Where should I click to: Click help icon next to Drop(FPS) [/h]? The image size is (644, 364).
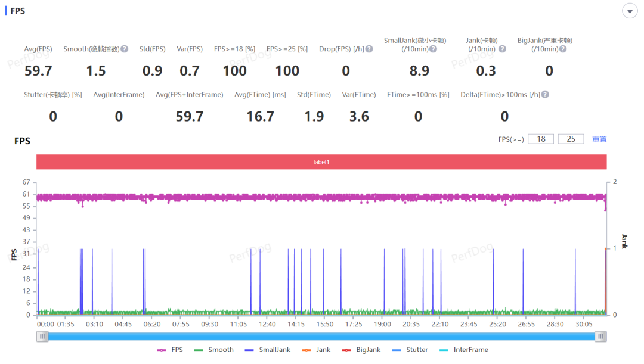369,49
